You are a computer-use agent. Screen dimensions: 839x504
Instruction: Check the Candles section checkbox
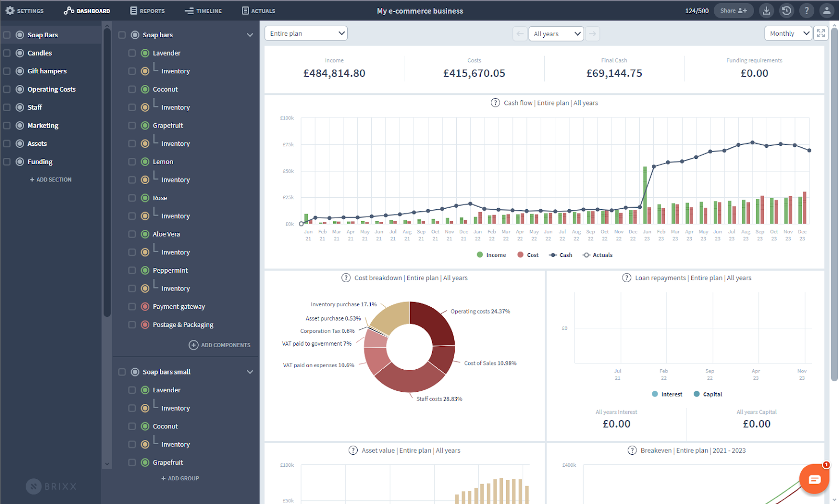coord(7,53)
